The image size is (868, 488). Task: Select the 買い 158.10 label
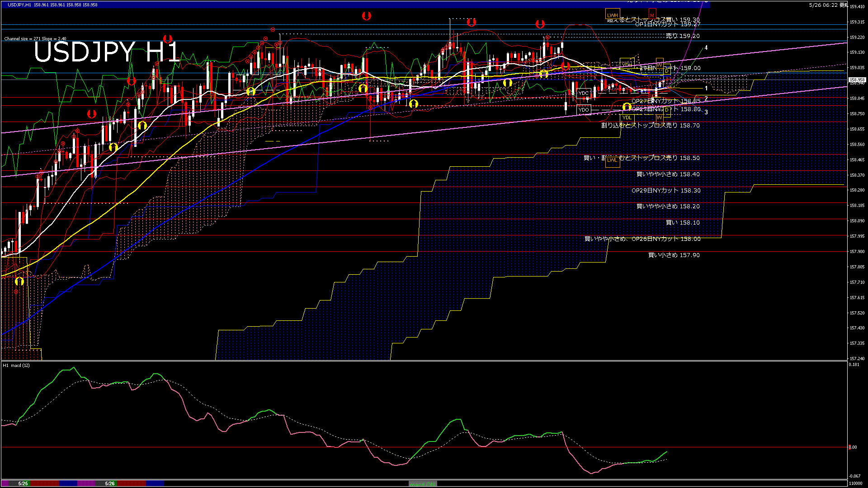tap(683, 223)
